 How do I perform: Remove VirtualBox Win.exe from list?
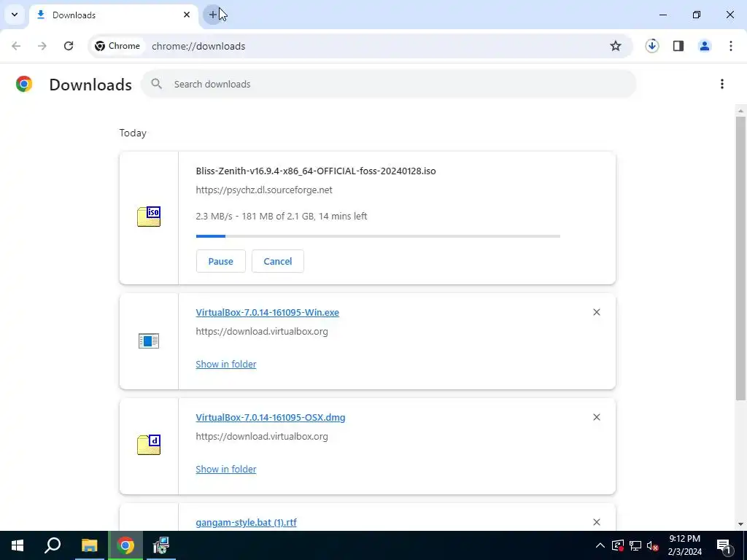point(597,312)
